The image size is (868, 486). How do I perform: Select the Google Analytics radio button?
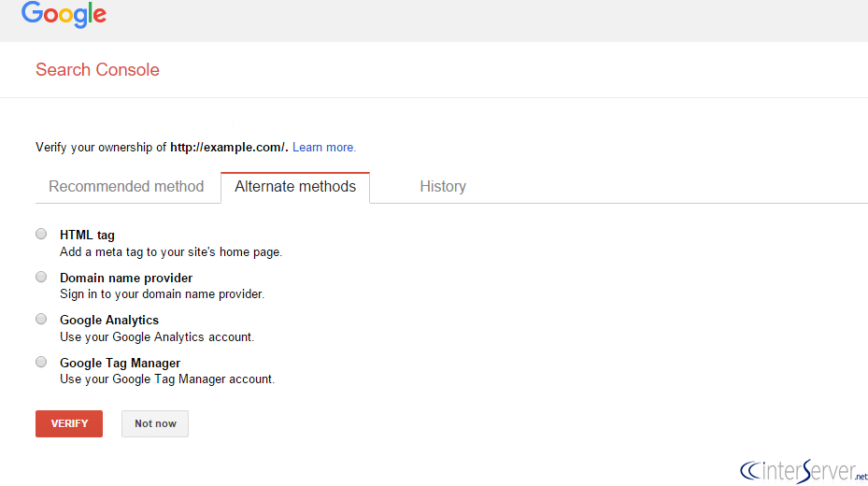tap(41, 320)
